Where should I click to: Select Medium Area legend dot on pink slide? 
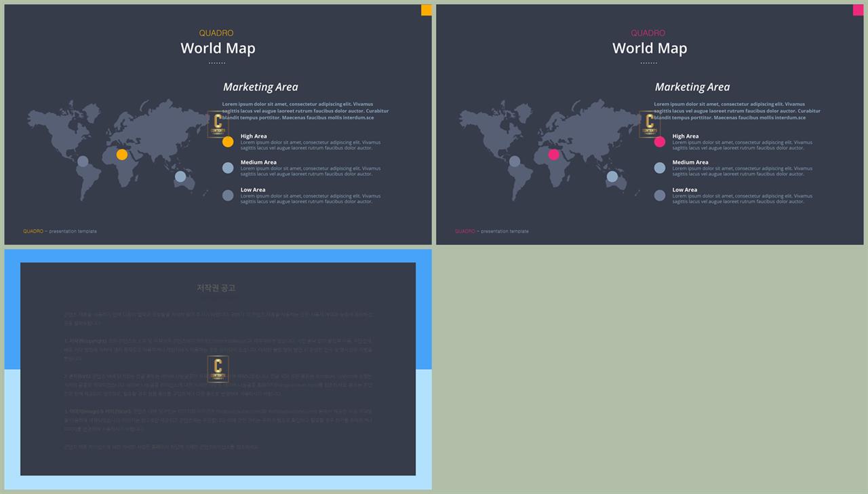click(660, 168)
